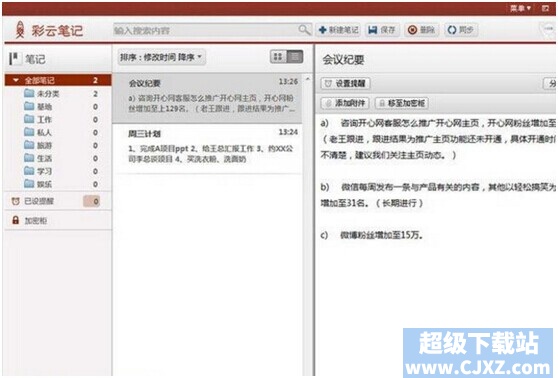Open the 排序 sort order dropdown
The height and width of the screenshot is (378, 558).
(162, 57)
